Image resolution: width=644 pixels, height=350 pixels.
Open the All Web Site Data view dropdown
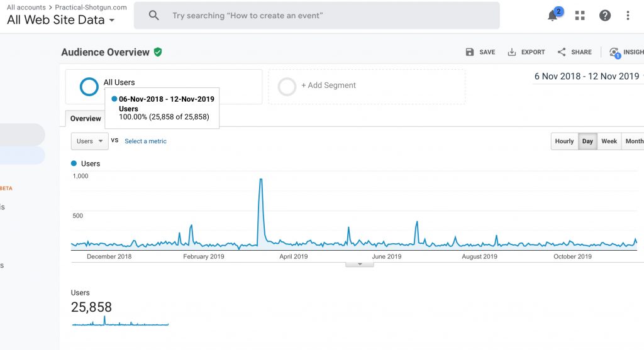pyautogui.click(x=61, y=19)
